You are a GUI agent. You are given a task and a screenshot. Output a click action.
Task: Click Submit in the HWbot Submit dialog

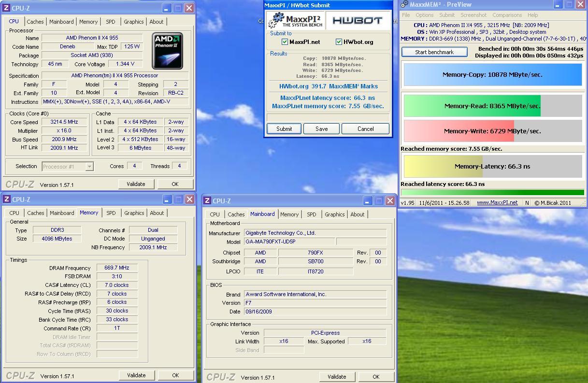284,128
